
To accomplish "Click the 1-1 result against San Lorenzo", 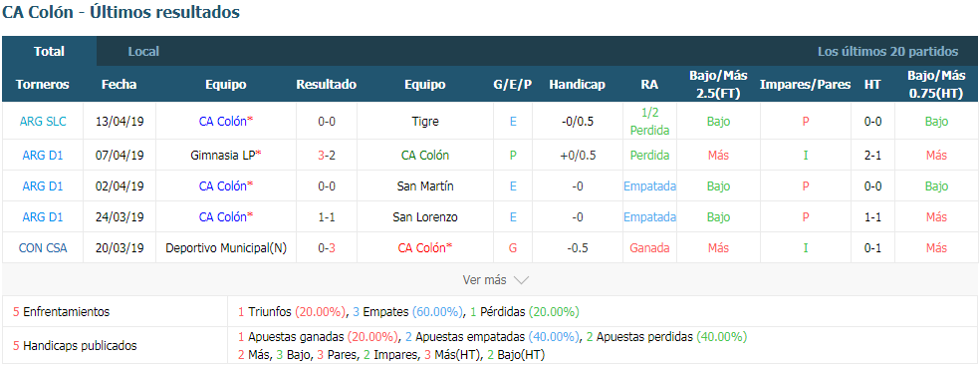I will pos(327,217).
